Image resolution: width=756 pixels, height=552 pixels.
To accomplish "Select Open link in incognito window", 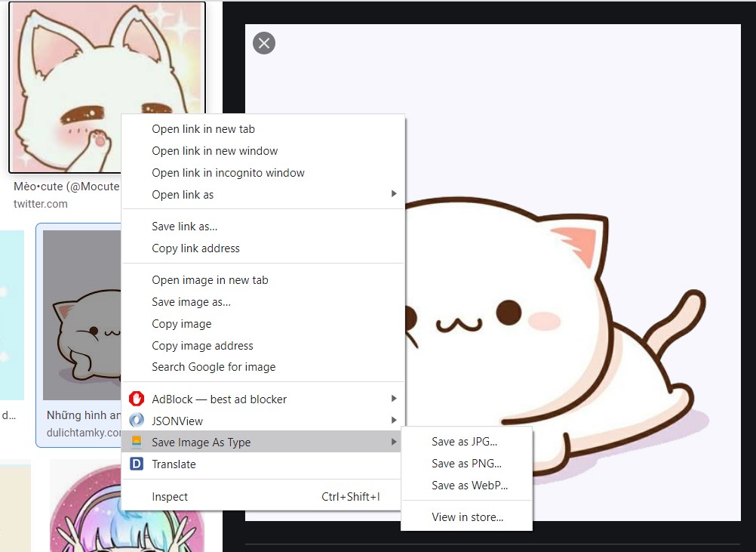I will (263, 173).
